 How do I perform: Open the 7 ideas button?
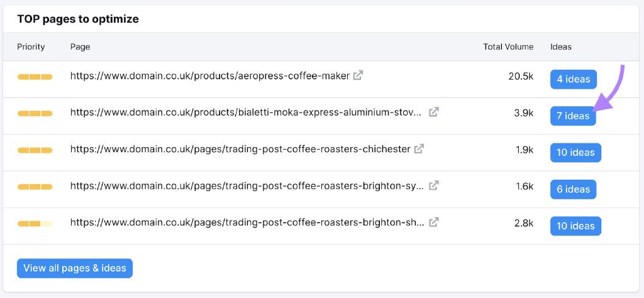click(573, 116)
